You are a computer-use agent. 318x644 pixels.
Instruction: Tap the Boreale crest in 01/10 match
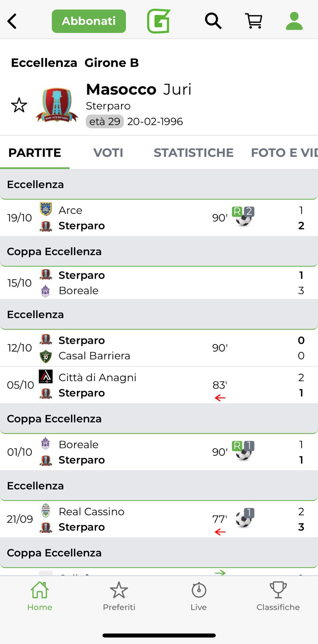(x=45, y=444)
